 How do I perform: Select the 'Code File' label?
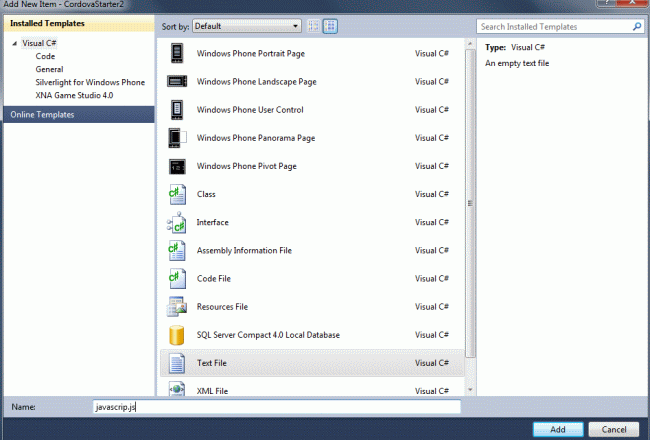click(x=214, y=279)
